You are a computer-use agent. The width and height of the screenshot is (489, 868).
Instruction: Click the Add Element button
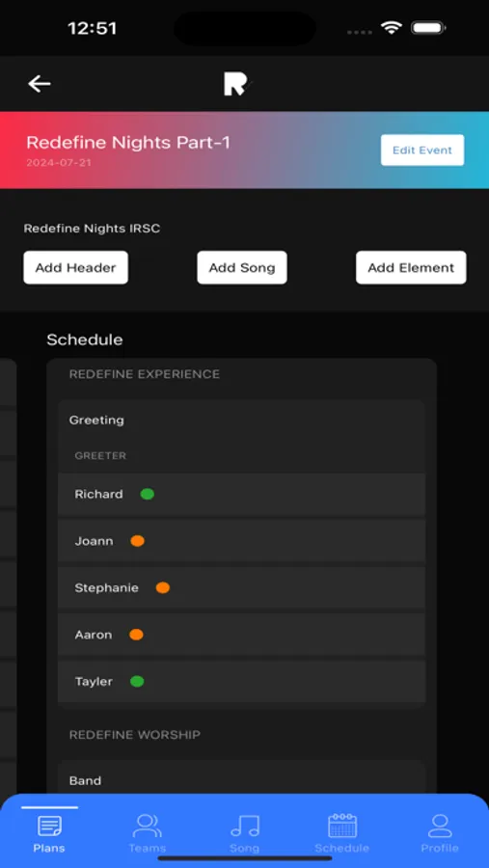point(411,267)
